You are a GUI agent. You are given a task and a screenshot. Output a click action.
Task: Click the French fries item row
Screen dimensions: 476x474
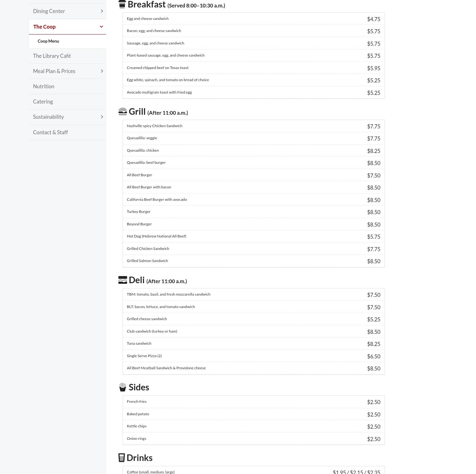254,402
